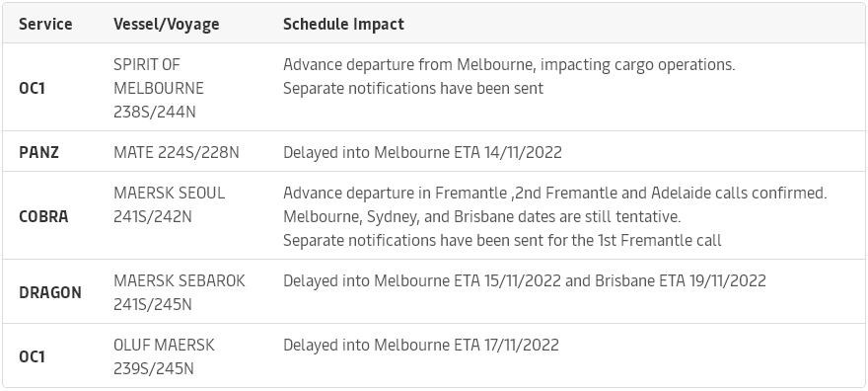The height and width of the screenshot is (391, 868).
Task: Select the PANZ service cell
Action: click(38, 152)
